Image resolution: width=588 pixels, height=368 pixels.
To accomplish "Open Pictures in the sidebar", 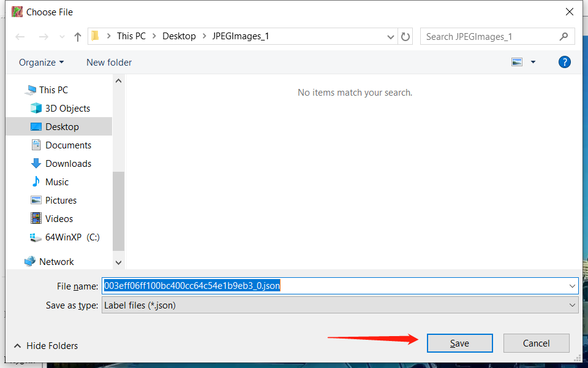I will (61, 200).
